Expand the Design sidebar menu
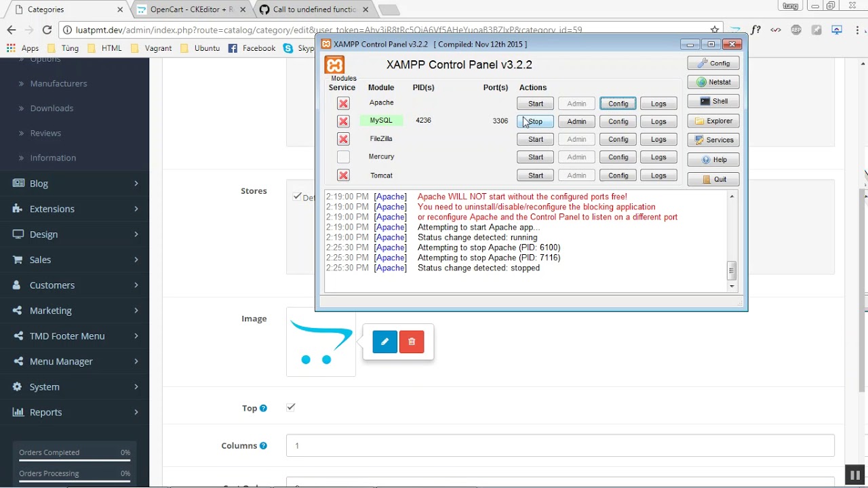The width and height of the screenshot is (868, 488). [75, 234]
